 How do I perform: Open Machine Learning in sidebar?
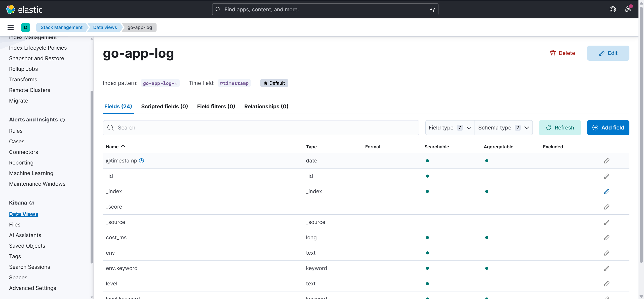(x=31, y=173)
